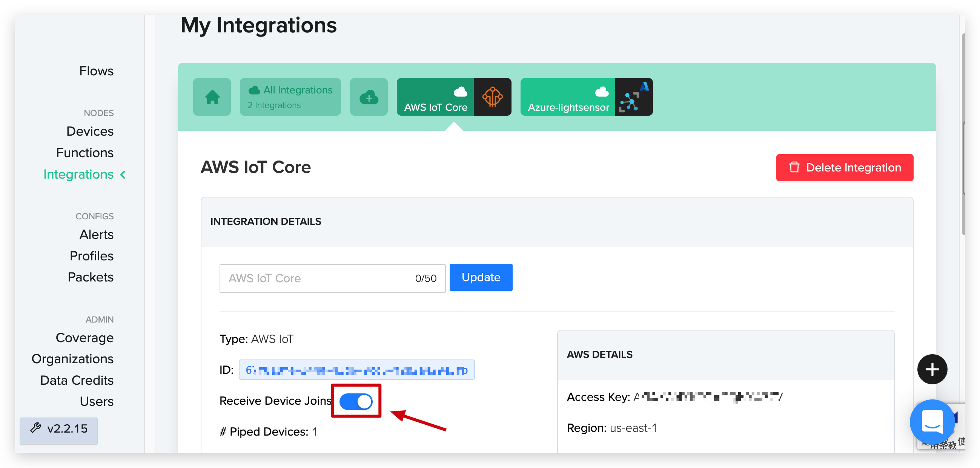Open Users admin page
This screenshot has height=468, width=980.
(x=97, y=401)
